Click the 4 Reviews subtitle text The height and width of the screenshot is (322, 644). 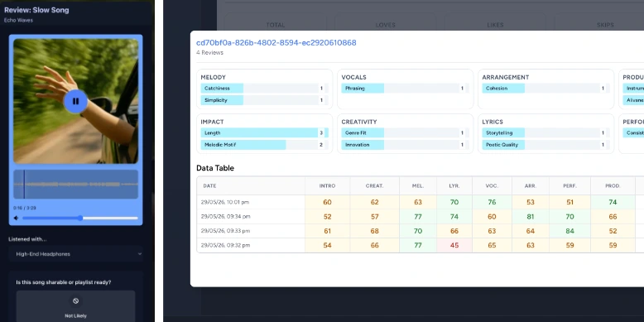[x=210, y=53]
